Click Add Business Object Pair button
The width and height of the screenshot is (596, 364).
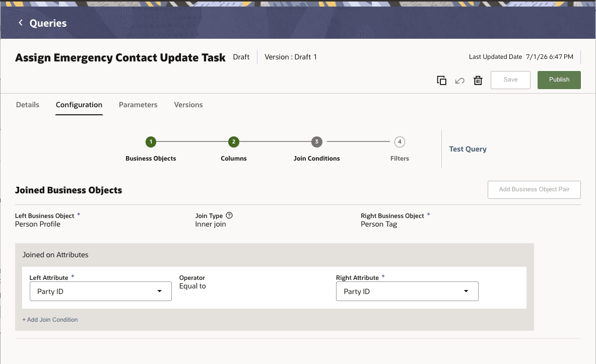pos(534,190)
